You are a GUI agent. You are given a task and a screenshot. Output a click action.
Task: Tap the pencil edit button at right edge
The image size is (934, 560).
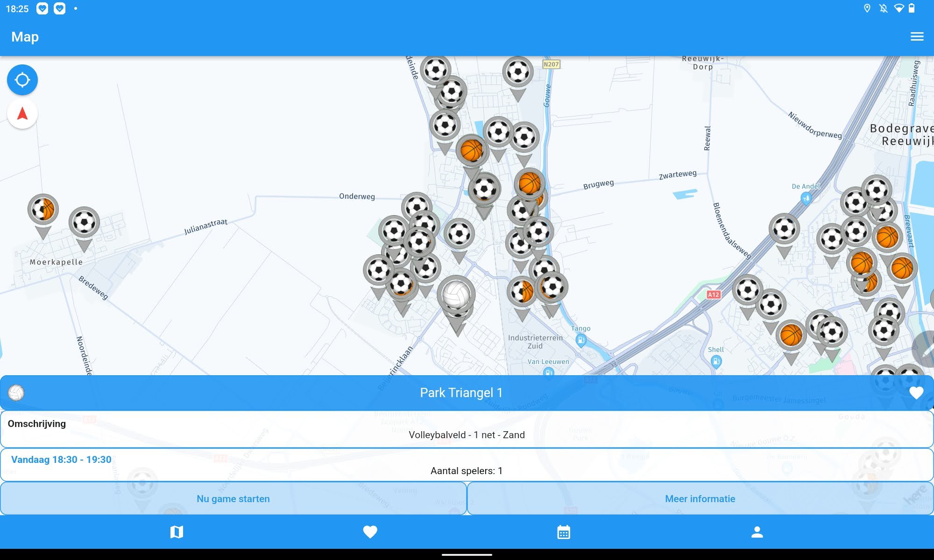[x=926, y=350]
